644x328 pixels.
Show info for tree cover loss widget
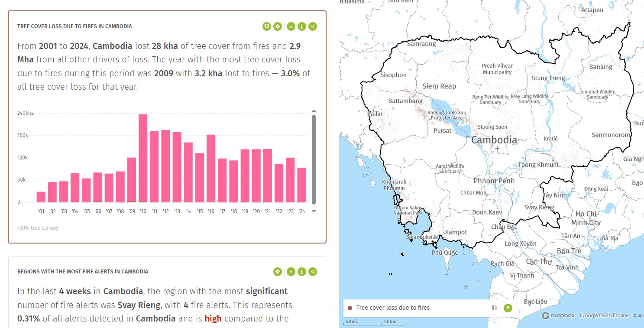tap(302, 26)
